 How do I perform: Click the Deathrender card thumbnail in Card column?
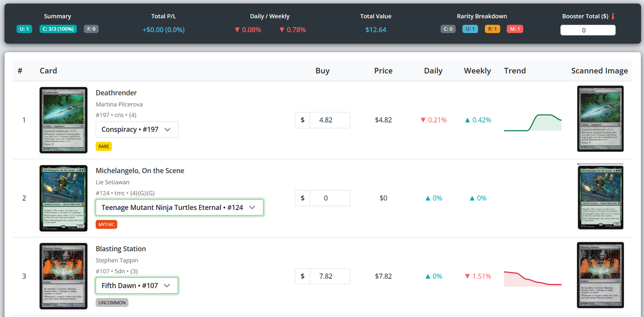63,120
